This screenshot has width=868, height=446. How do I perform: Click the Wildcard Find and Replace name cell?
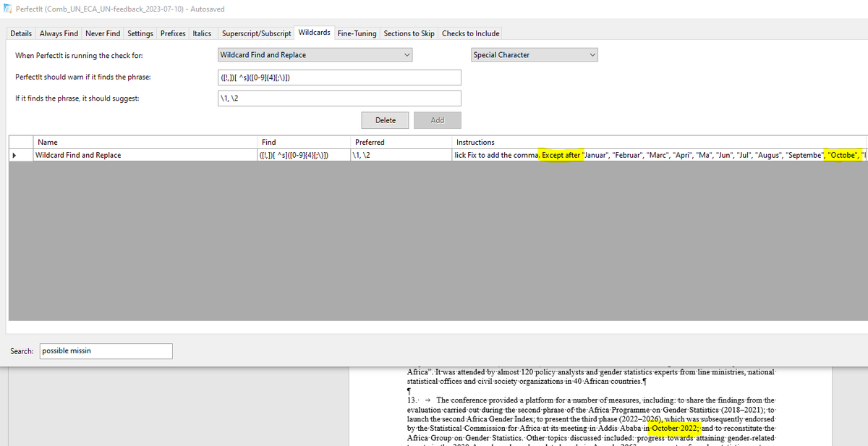tap(144, 155)
